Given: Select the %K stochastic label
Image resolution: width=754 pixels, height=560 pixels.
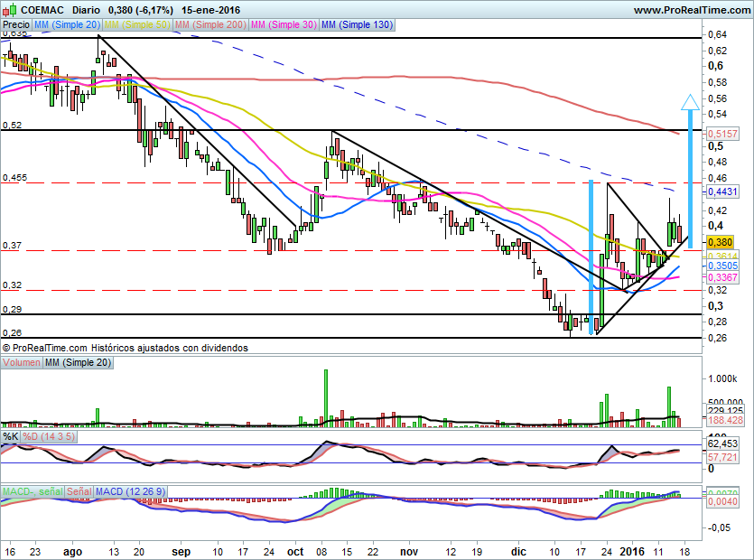Looking at the screenshot, I should pos(10,437).
